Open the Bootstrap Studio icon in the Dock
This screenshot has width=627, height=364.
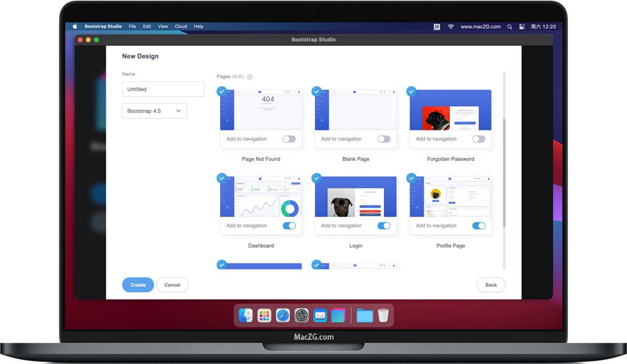tap(337, 316)
